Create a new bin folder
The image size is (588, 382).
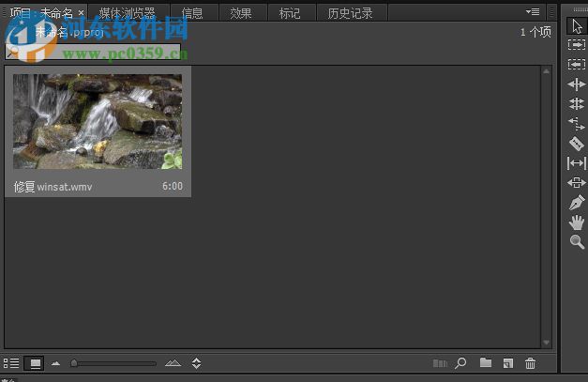pyautogui.click(x=486, y=362)
